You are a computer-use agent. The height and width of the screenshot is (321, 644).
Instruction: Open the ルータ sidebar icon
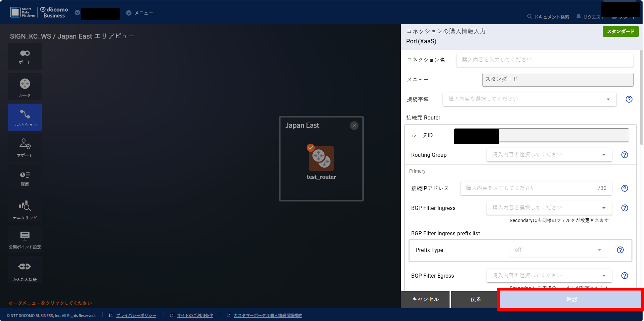click(x=25, y=87)
